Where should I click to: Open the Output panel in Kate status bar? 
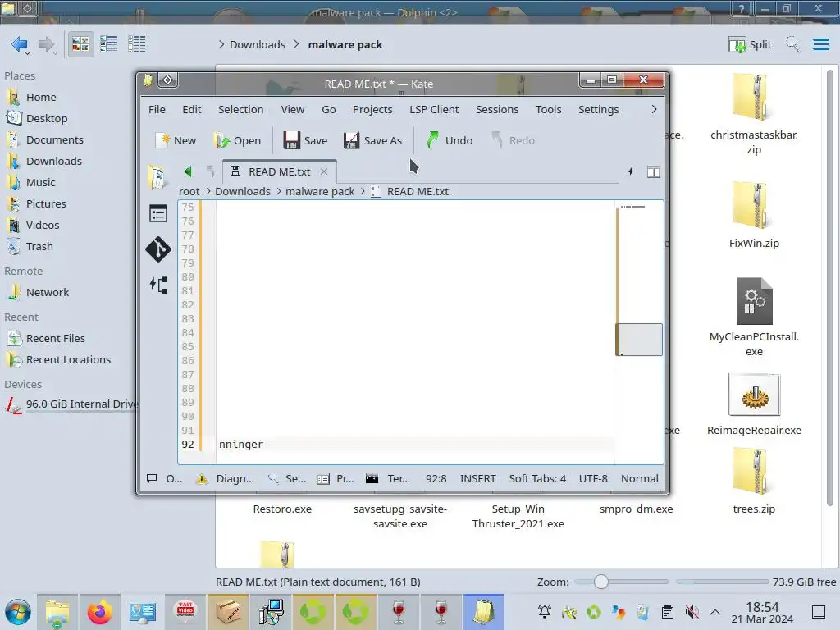click(166, 478)
